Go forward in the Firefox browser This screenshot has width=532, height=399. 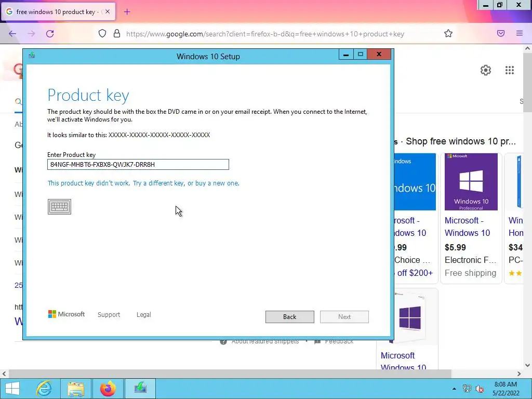point(31,34)
